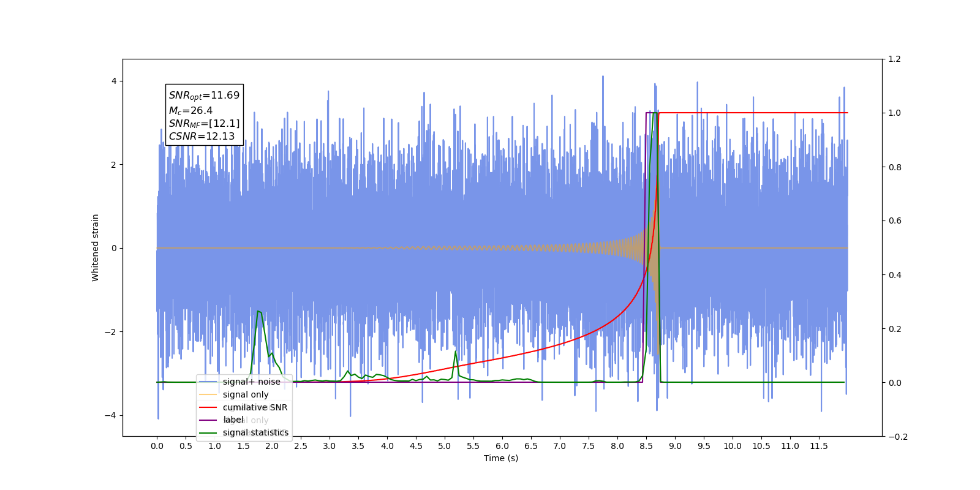Click the −4 tick label on left axis

[x=110, y=415]
